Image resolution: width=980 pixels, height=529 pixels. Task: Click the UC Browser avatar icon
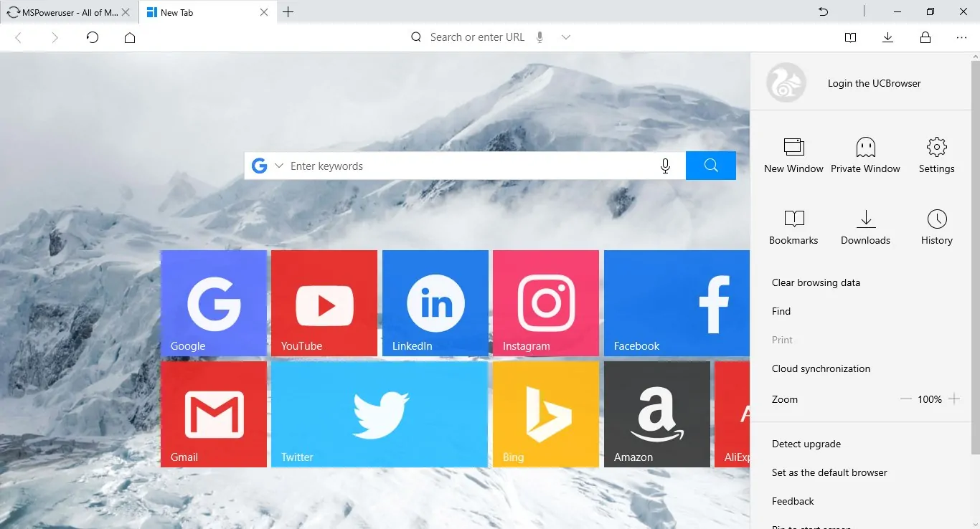[x=786, y=82]
